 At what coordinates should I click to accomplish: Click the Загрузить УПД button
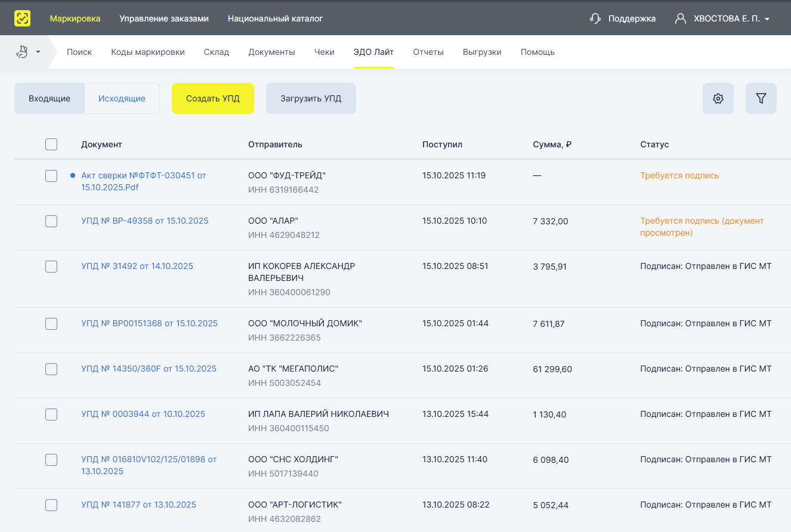tap(311, 98)
